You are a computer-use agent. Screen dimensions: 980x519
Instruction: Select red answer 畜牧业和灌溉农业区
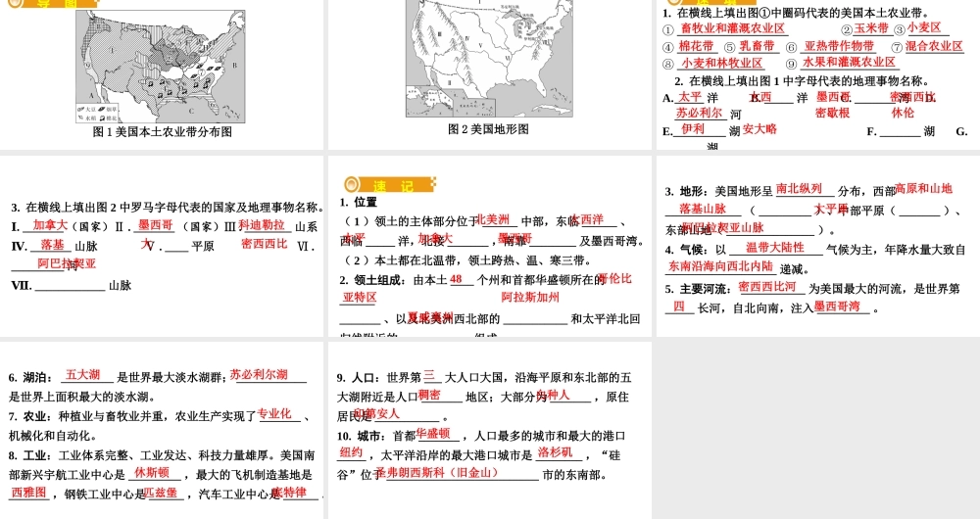732,28
